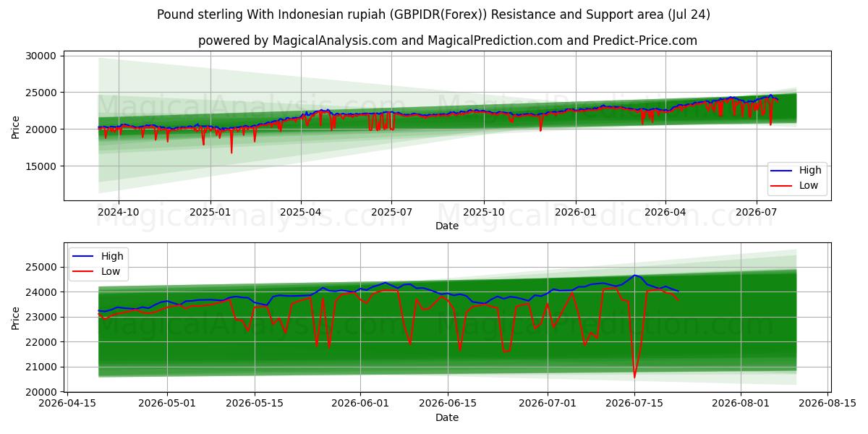Click the 23000 price tick in bottom chart
Image resolution: width=868 pixels, height=434 pixels.
click(41, 318)
